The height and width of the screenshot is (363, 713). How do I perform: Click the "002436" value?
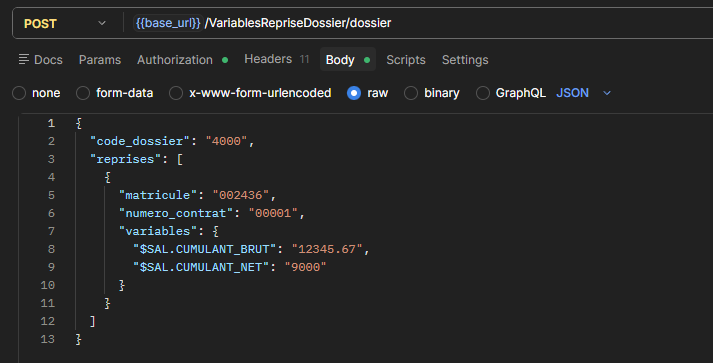coord(241,195)
